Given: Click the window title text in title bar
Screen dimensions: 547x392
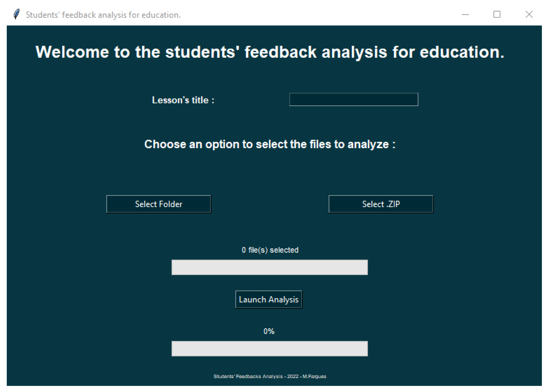Looking at the screenshot, I should tap(103, 15).
